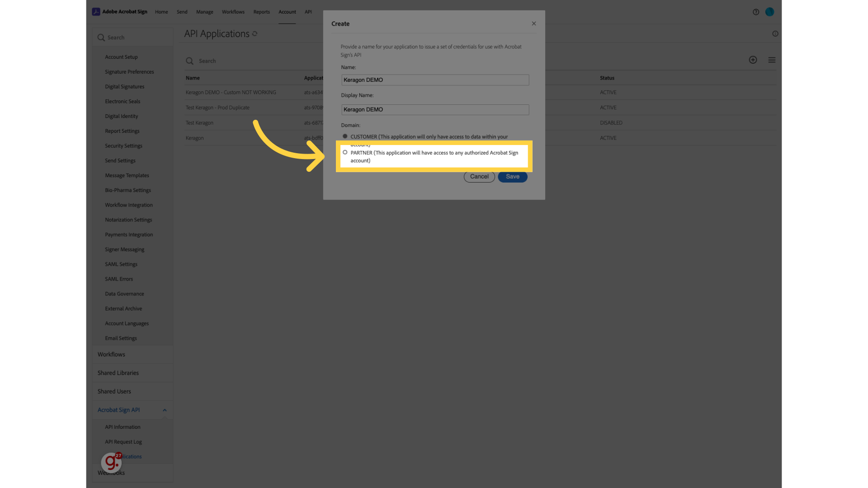Open Workflow Integration
Screen dimensions: 868x488
129,205
